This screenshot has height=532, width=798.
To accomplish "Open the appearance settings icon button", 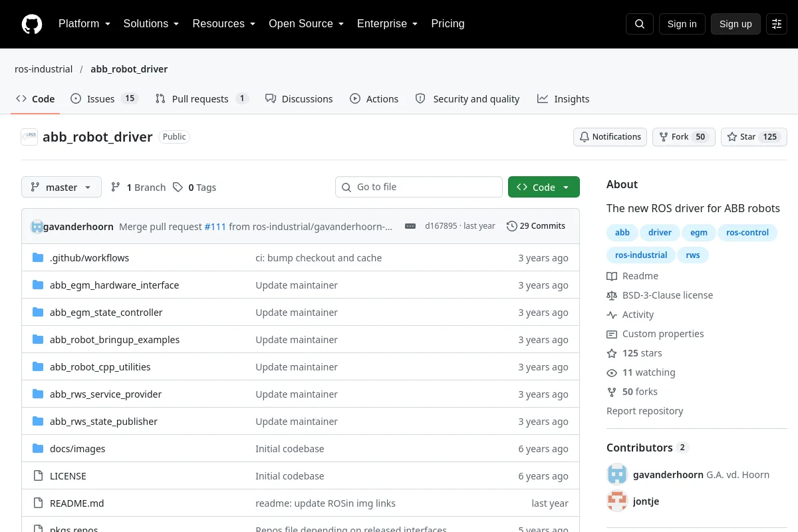I will [x=777, y=24].
